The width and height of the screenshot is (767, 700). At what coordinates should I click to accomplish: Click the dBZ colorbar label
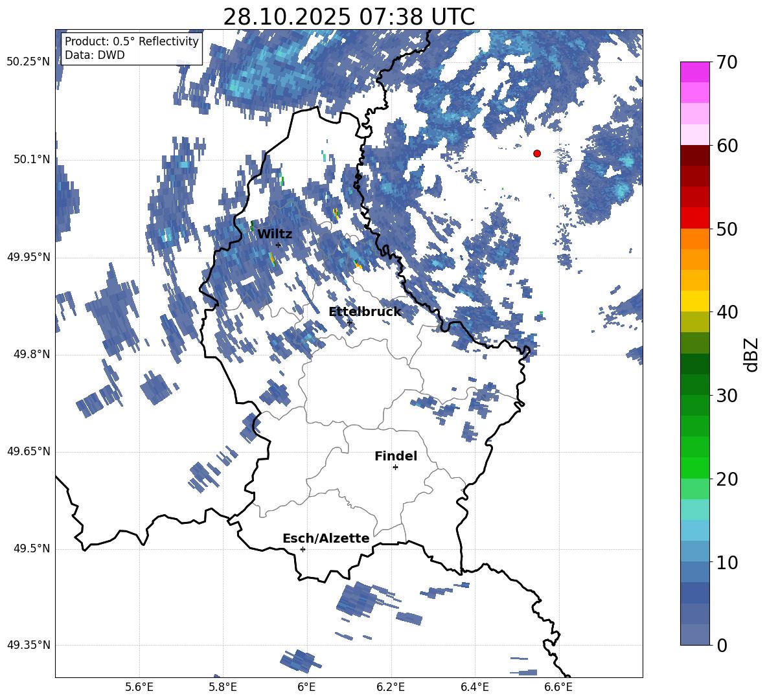click(752, 354)
